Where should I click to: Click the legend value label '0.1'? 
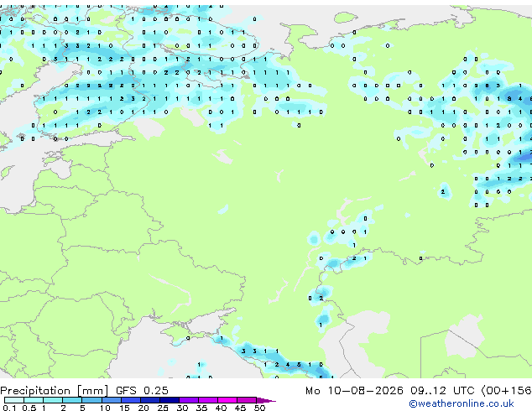click(10, 408)
